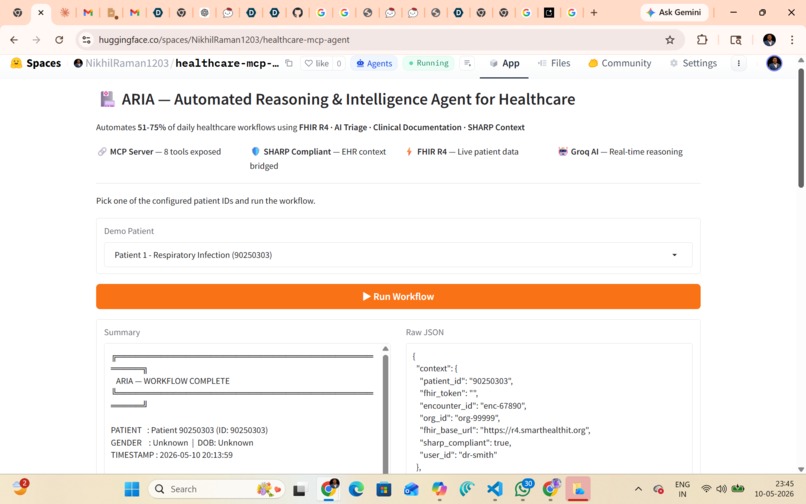Screen dimensions: 806x504
Task: Open the Extensions puzzle icon
Action: pyautogui.click(x=702, y=40)
